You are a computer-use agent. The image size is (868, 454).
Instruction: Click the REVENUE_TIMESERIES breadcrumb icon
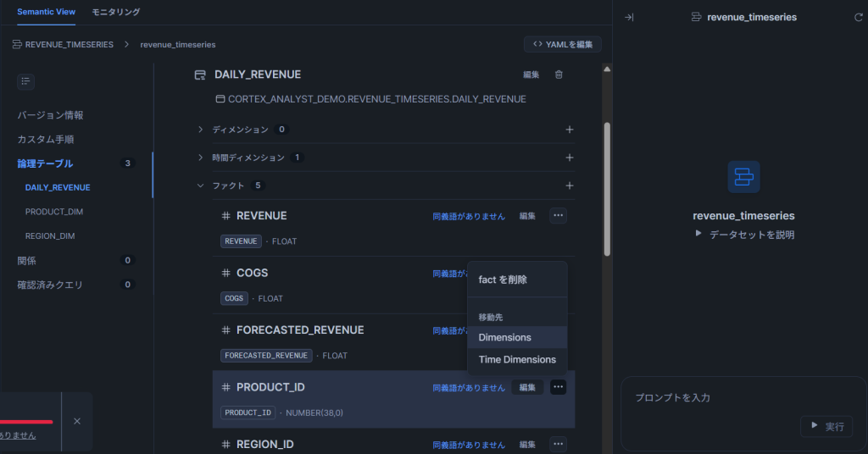tap(17, 44)
